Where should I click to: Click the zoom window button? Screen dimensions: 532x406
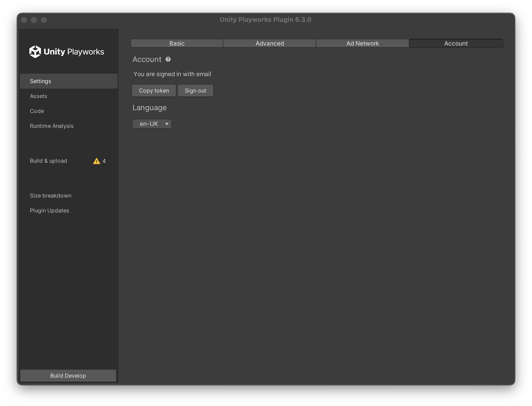(44, 20)
